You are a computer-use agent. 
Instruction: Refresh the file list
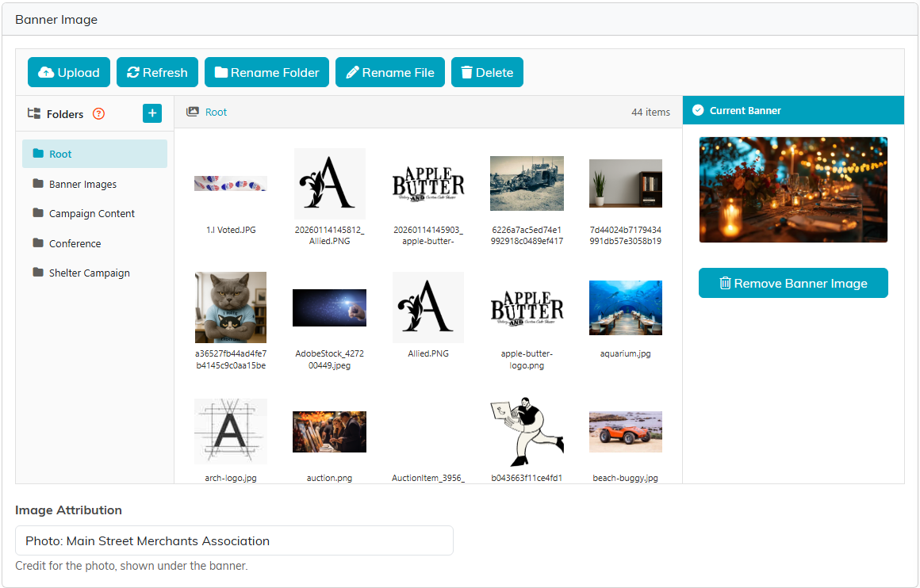157,72
